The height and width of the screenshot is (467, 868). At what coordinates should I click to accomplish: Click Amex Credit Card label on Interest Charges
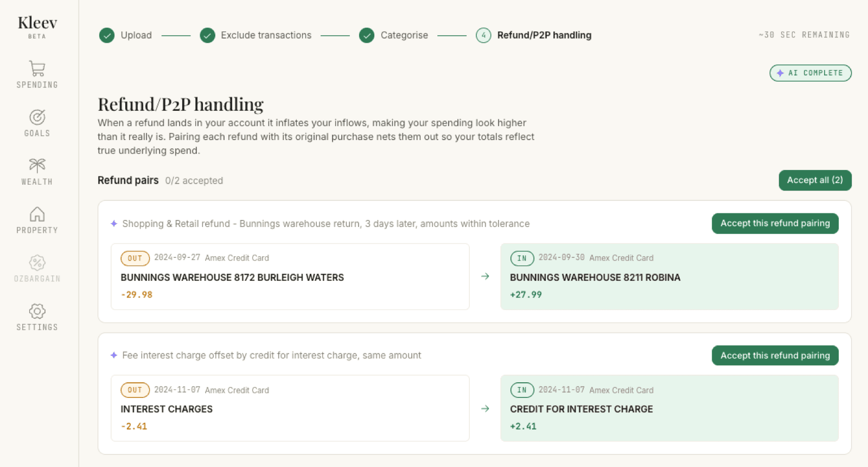click(237, 390)
